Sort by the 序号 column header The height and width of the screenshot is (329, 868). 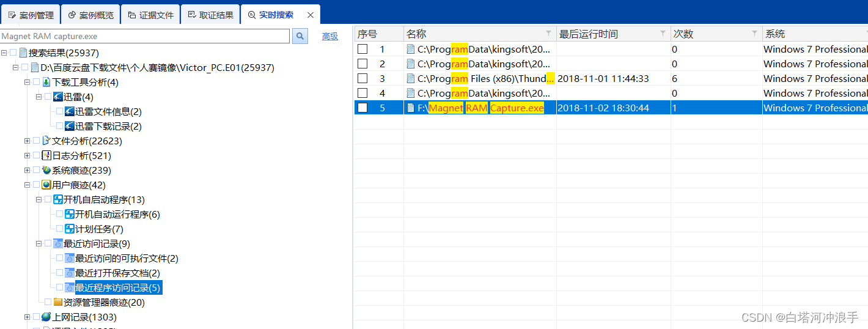379,34
